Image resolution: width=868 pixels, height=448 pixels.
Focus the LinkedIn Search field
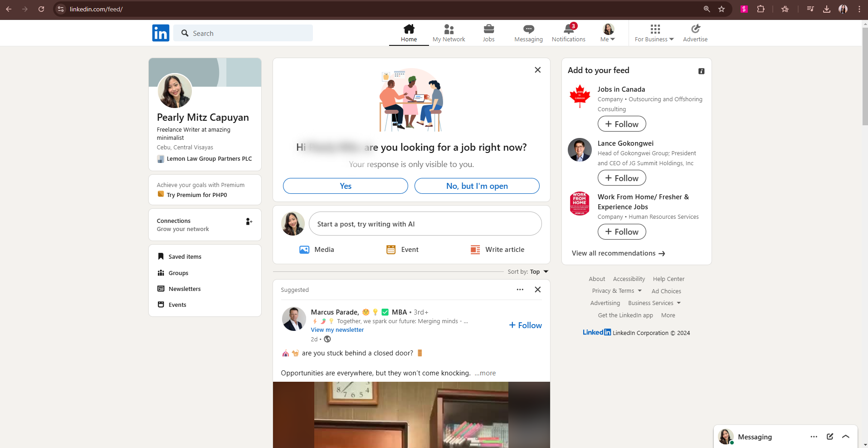[x=243, y=33]
